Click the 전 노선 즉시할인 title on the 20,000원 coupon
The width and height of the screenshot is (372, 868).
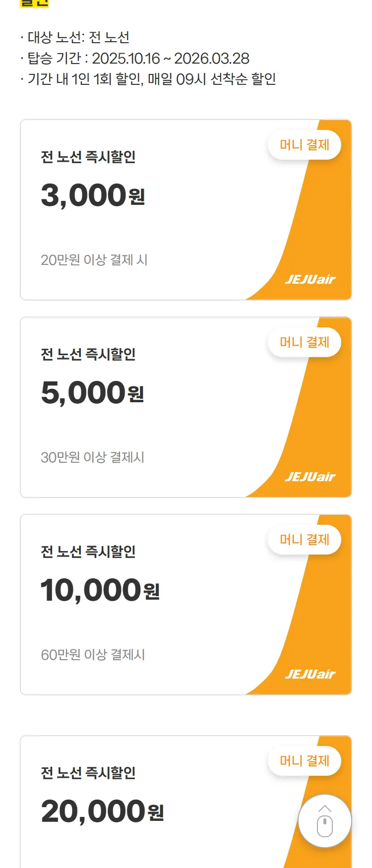(88, 773)
